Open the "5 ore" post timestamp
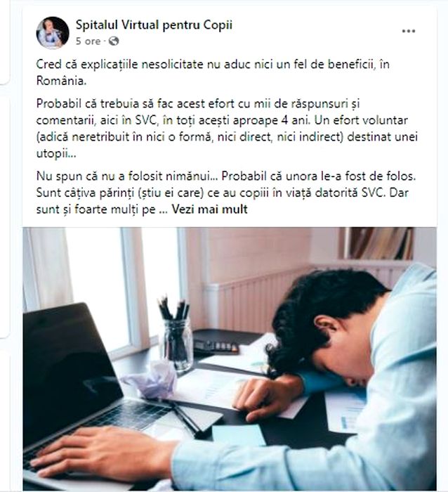The height and width of the screenshot is (492, 448). pos(88,41)
